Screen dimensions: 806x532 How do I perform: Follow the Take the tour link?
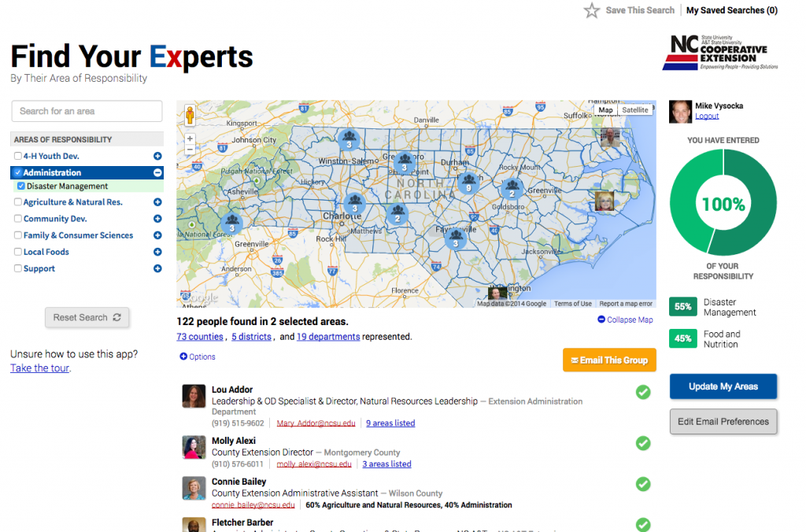(39, 368)
